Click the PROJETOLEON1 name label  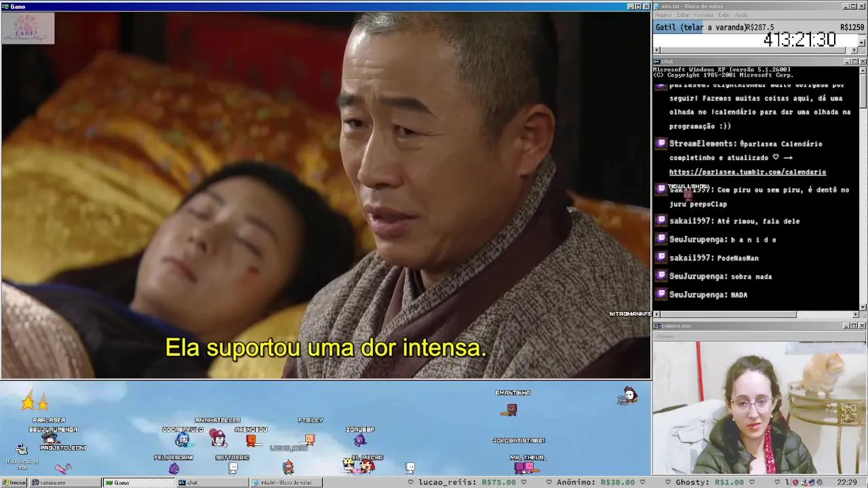coord(63,448)
